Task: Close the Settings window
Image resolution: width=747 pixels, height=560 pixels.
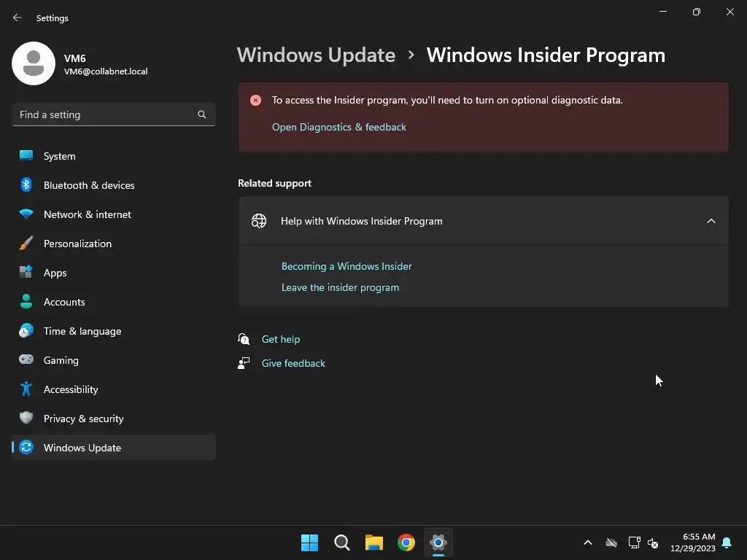Action: [x=729, y=12]
